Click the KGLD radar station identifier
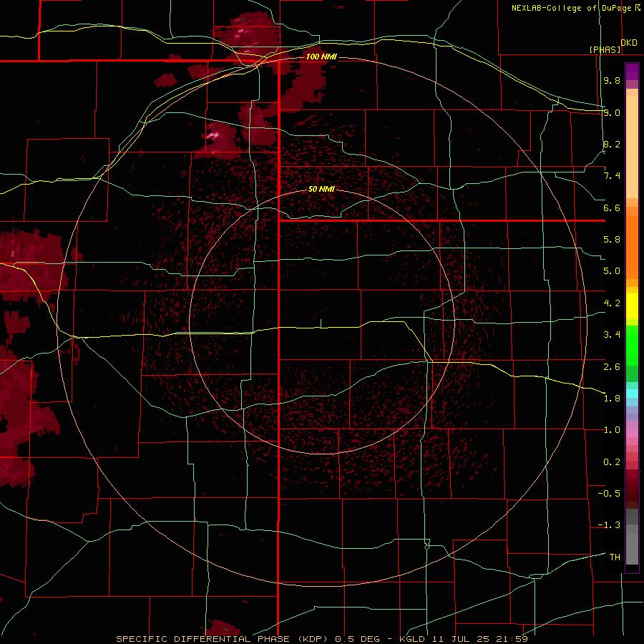Image resolution: width=644 pixels, height=644 pixels. 412,639
